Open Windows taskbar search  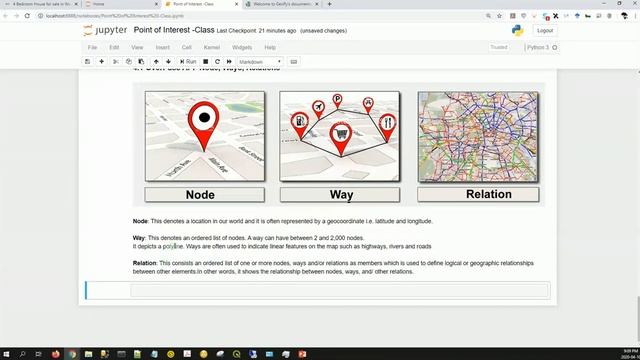pyautogui.click(x=22, y=354)
